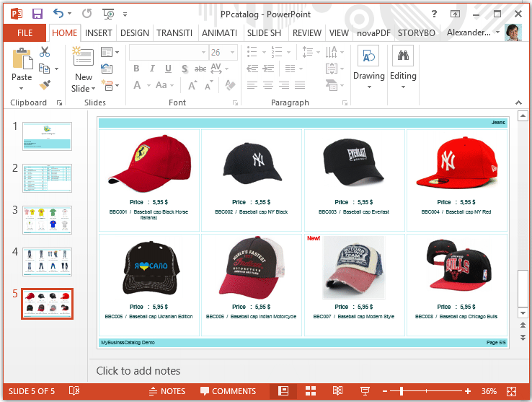The image size is (532, 402).
Task: Click the Redo/Repeat icon
Action: pos(87,14)
